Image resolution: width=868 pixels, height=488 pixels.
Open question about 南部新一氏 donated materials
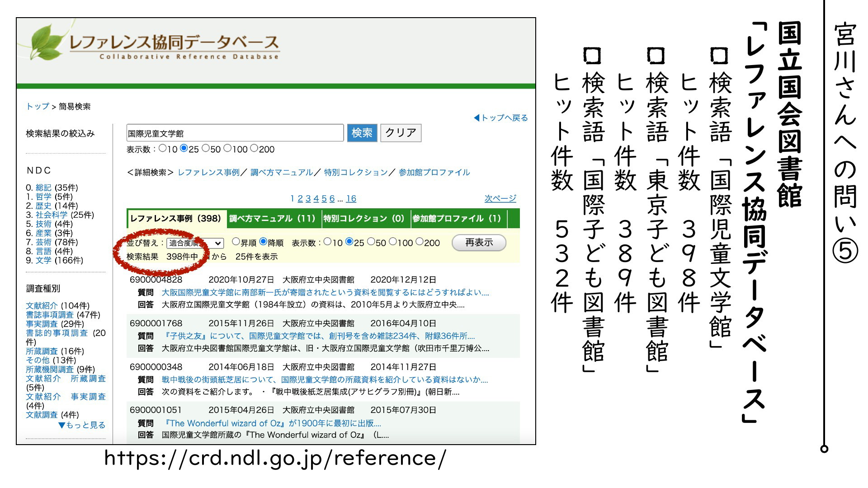[x=325, y=293]
